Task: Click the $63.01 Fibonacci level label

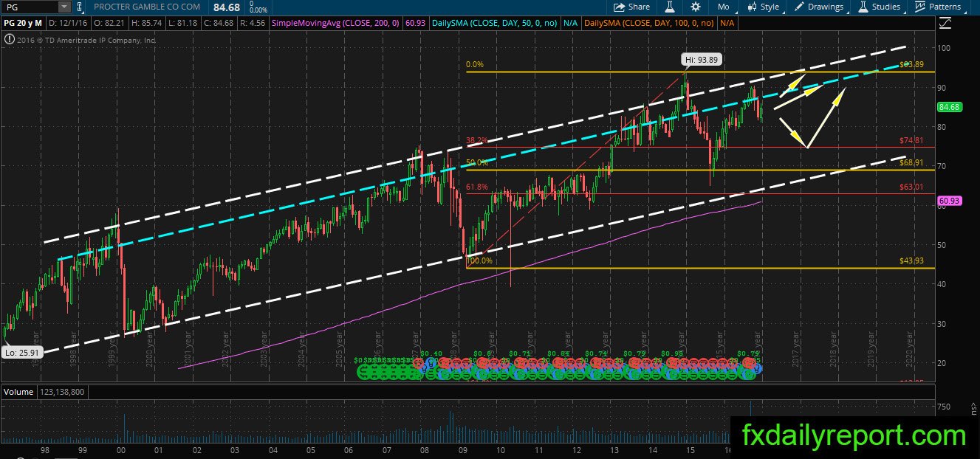Action: click(x=911, y=187)
